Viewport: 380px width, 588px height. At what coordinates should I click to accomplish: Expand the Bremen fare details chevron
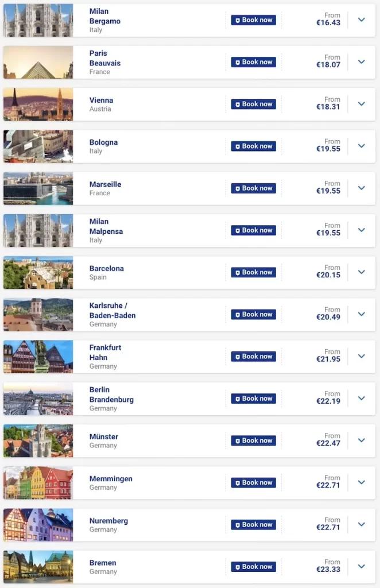[x=361, y=567]
